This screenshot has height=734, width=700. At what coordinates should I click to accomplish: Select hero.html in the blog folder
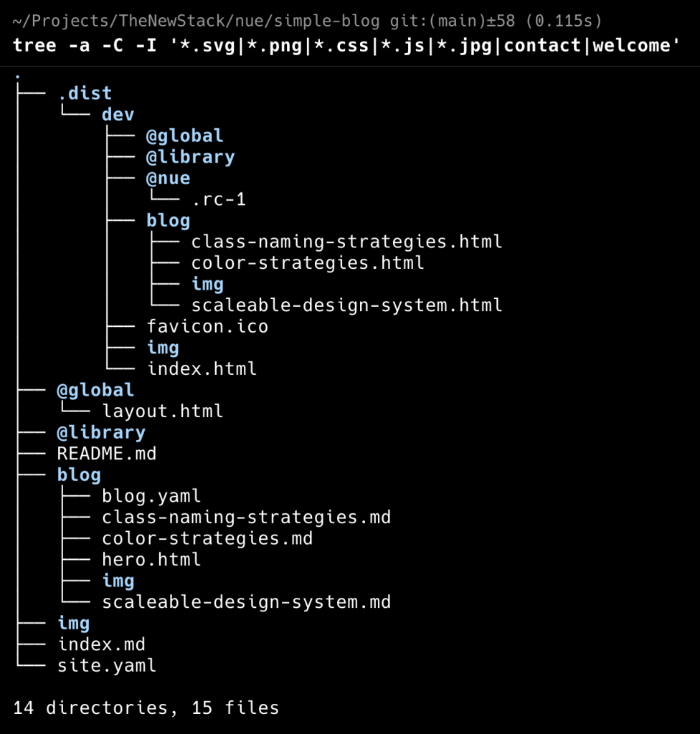(151, 559)
